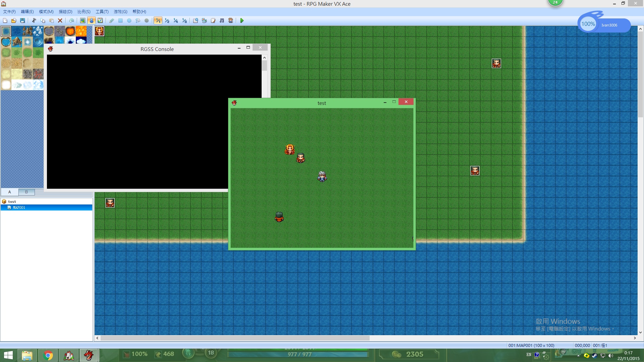Click the silver-haired character in test window
The height and width of the screenshot is (362, 644).
coord(322,176)
